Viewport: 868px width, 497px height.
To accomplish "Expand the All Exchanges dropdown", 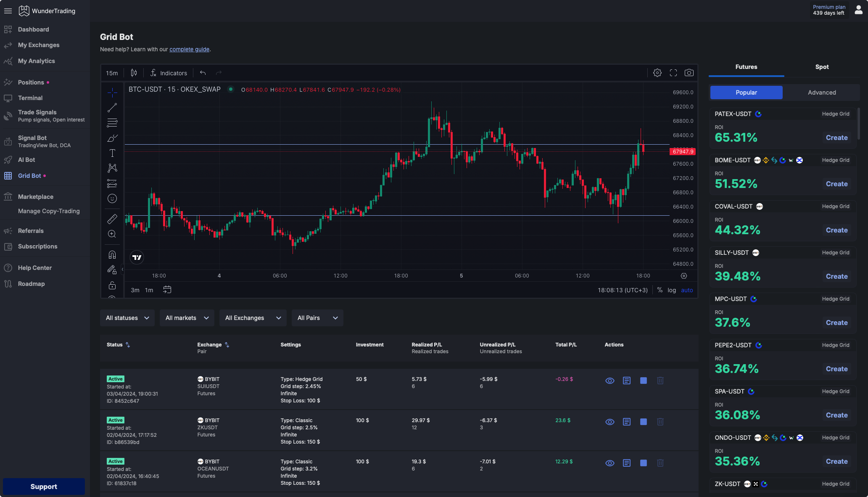I will pos(252,317).
